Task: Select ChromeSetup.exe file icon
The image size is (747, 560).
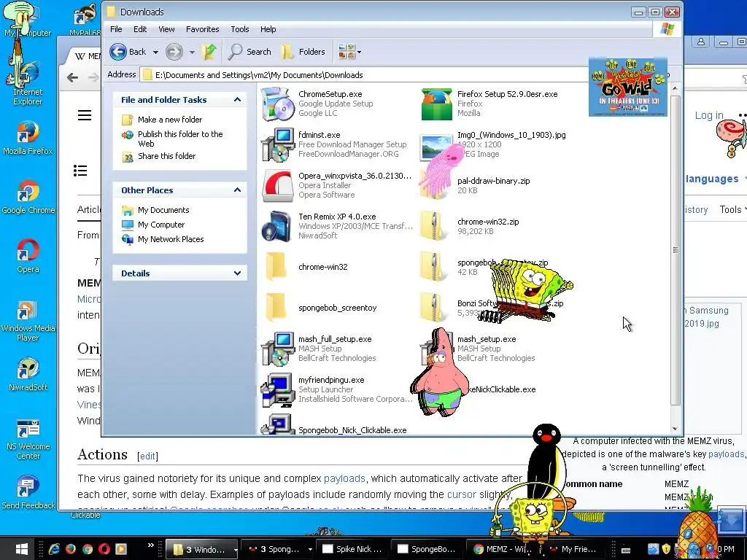Action: [278, 104]
